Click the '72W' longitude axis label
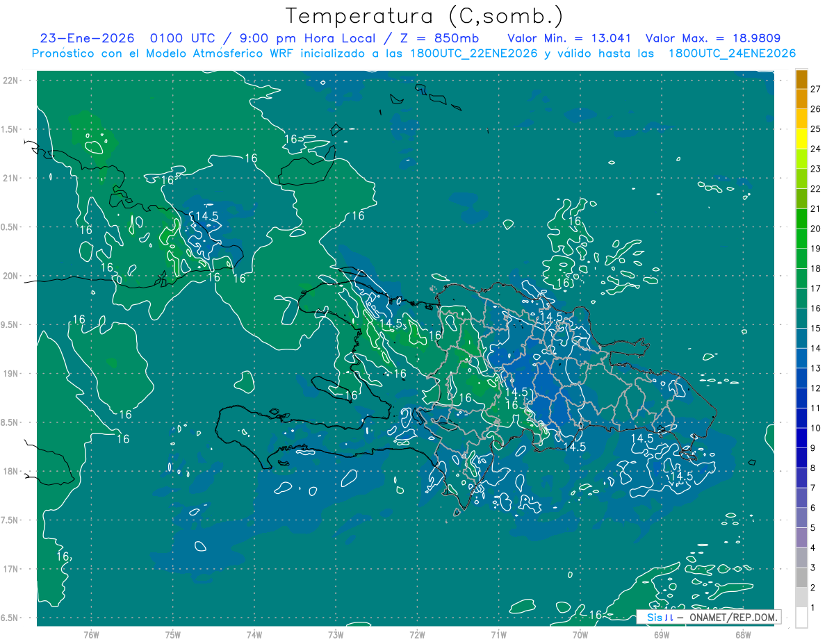Image resolution: width=834 pixels, height=644 pixels. coord(418,634)
